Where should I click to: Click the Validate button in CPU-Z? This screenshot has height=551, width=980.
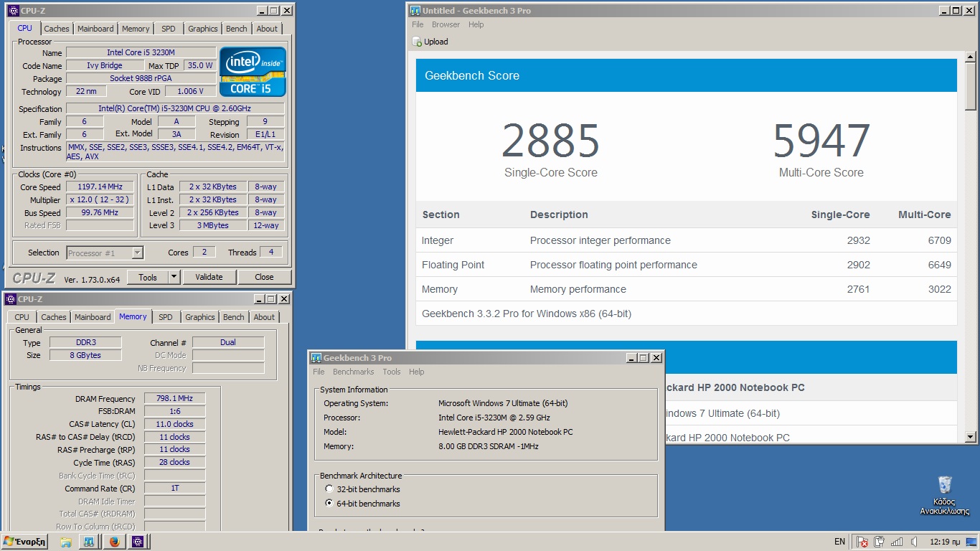click(x=209, y=277)
